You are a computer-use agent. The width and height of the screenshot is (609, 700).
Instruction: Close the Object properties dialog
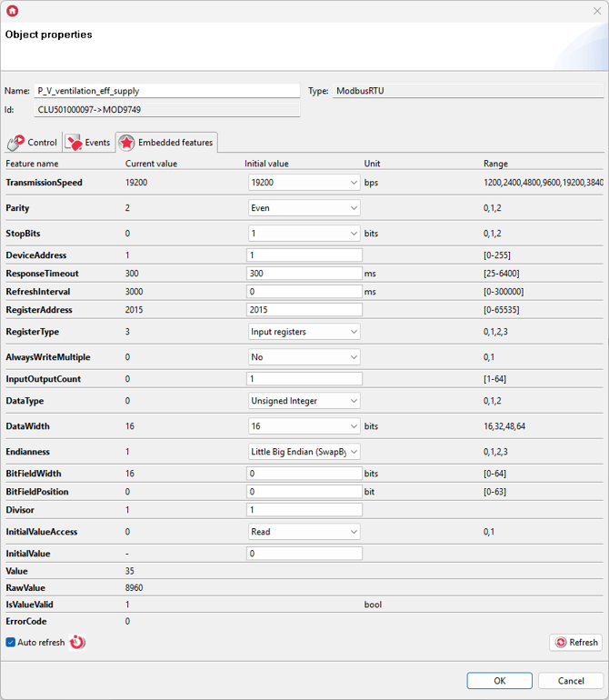(x=595, y=11)
